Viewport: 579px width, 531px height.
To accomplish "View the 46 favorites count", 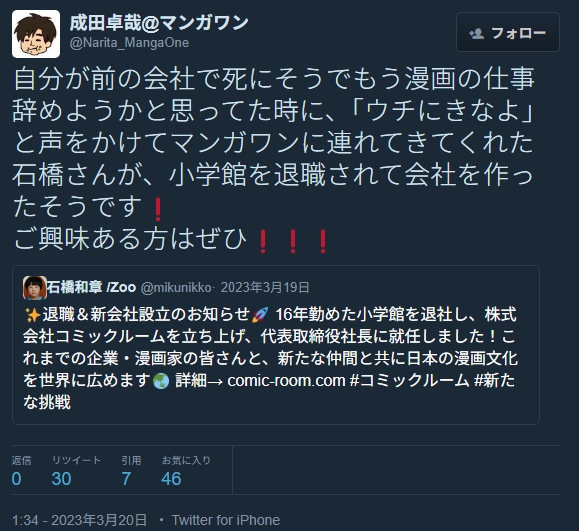I will coord(171,479).
